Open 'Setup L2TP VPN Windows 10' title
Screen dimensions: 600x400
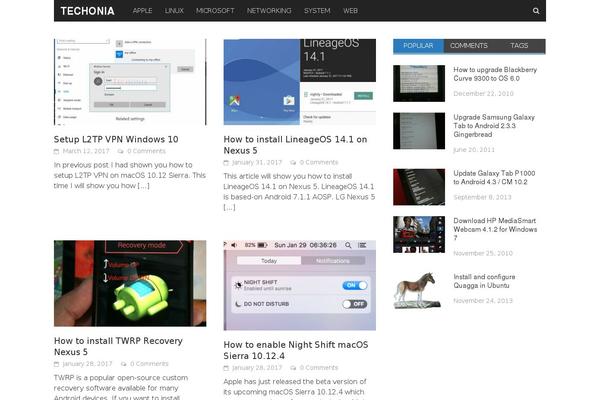tap(116, 139)
